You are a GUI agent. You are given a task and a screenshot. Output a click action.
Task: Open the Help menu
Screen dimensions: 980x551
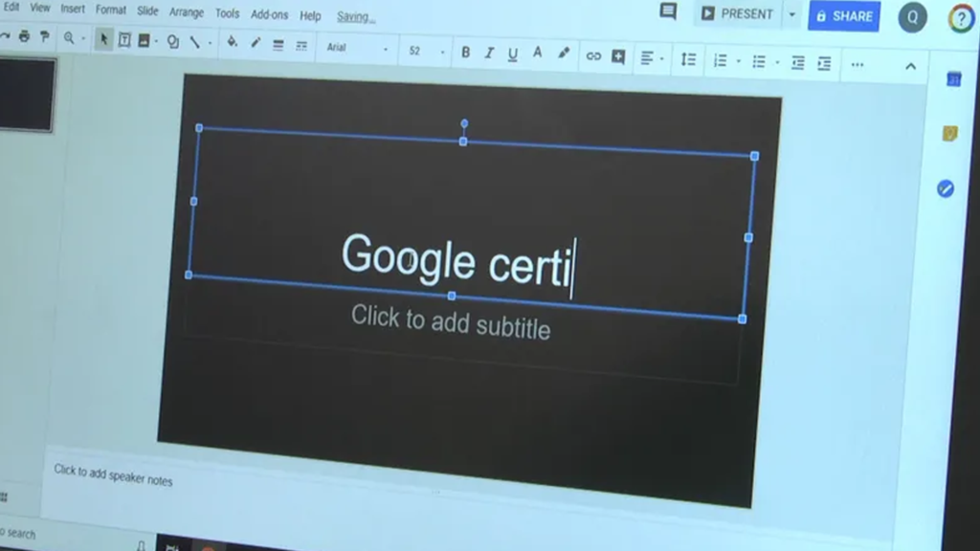[x=310, y=15]
